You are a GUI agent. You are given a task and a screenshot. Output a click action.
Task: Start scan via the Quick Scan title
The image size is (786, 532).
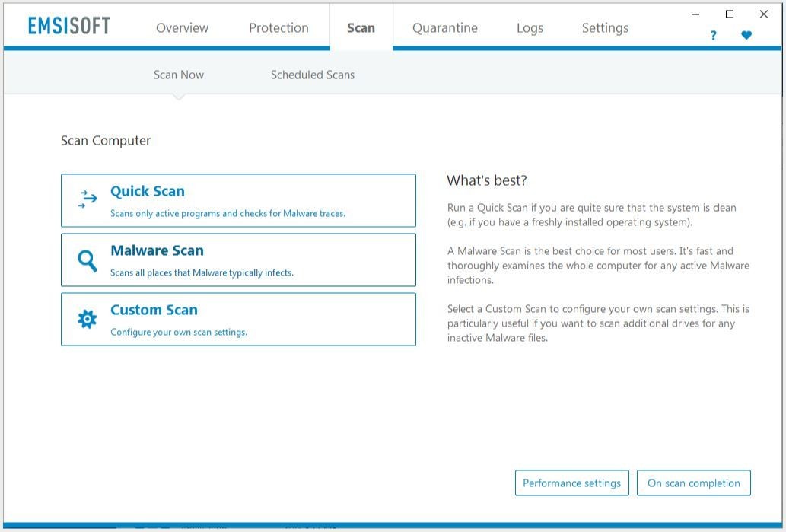pos(148,192)
